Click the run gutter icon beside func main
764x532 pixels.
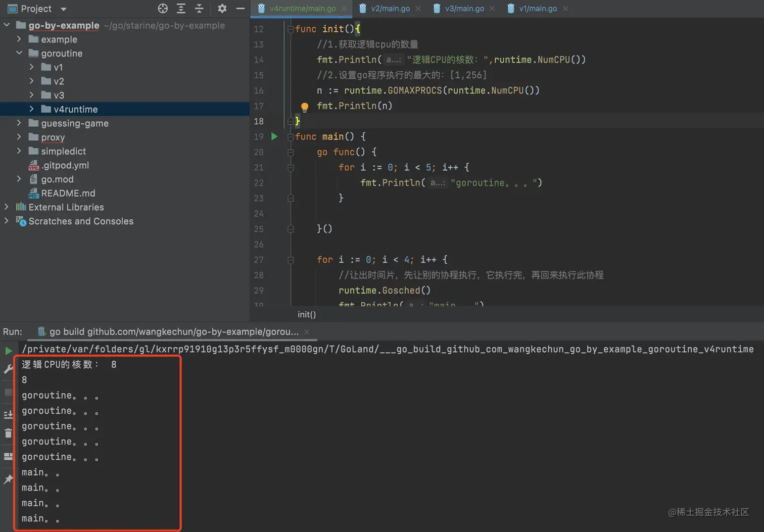(x=274, y=136)
